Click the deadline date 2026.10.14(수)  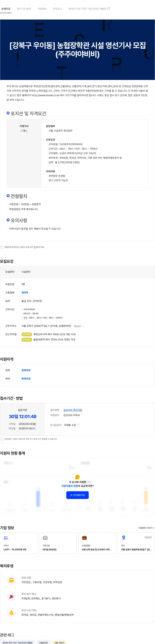[x=27, y=429]
